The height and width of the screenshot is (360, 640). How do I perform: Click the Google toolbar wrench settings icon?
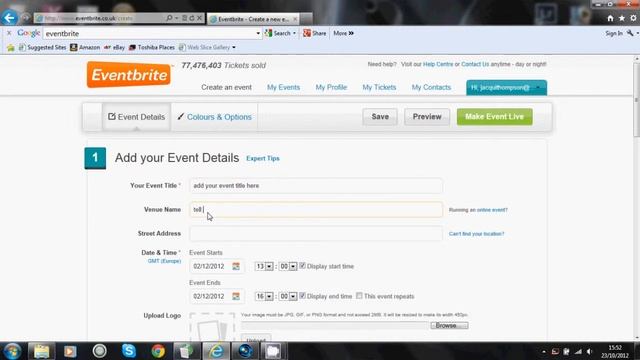point(631,33)
